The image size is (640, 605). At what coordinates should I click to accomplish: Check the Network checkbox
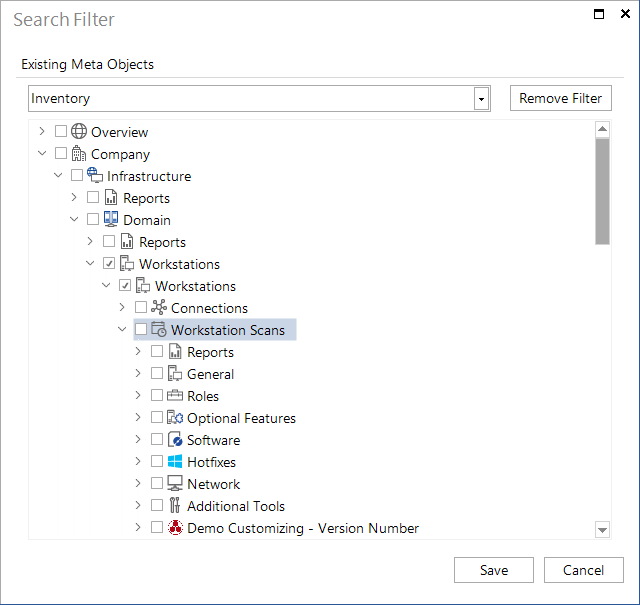coord(157,483)
